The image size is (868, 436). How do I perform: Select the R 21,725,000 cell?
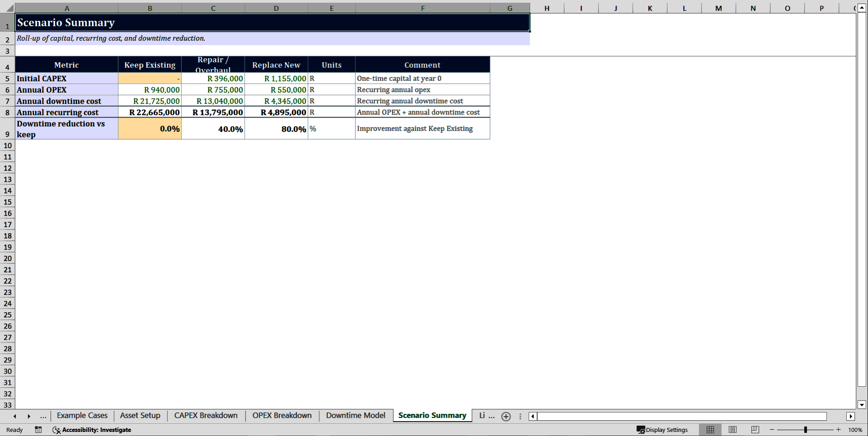point(150,101)
